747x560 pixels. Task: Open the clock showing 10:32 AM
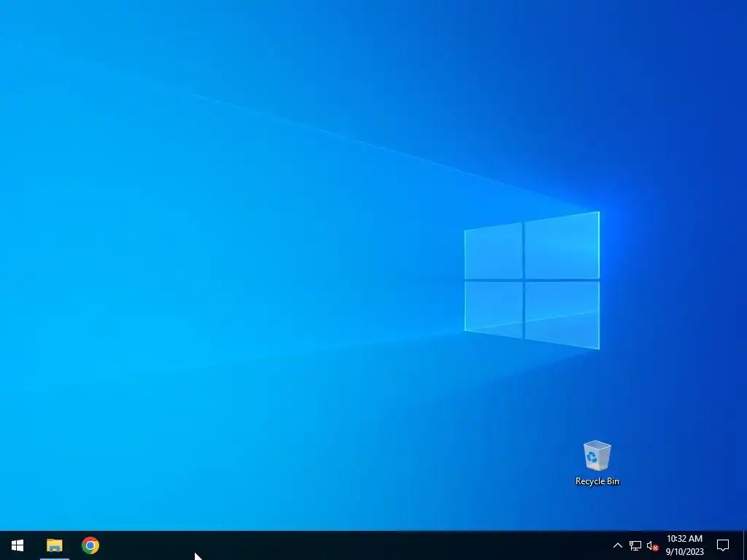coord(684,545)
